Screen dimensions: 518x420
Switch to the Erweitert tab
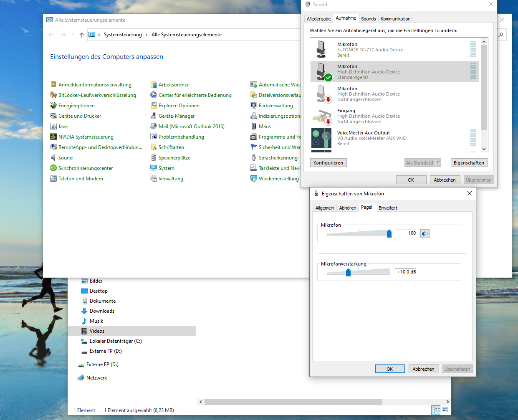tap(388, 208)
